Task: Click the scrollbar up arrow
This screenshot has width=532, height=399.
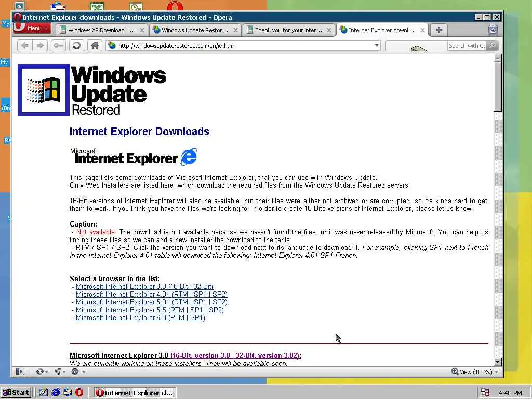Action: click(497, 58)
